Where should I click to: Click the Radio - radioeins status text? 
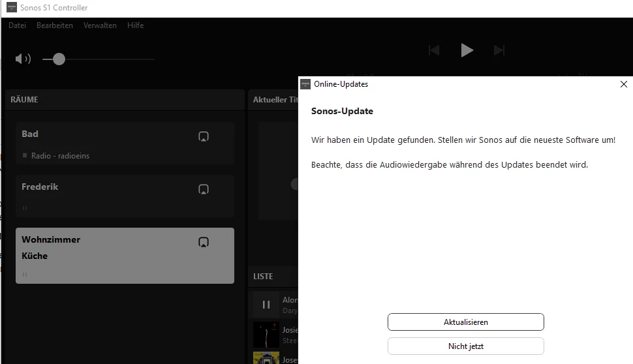point(60,156)
